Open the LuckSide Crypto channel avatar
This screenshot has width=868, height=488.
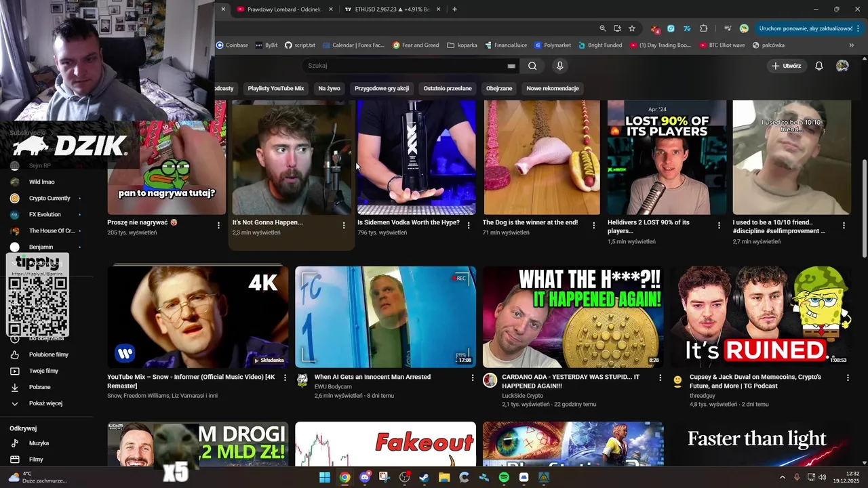(x=490, y=380)
